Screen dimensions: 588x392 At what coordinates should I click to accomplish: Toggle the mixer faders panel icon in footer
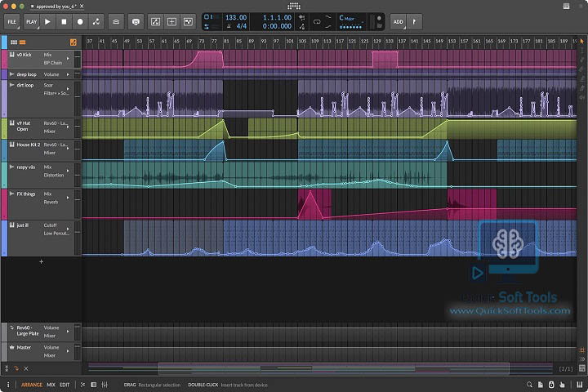(105, 385)
